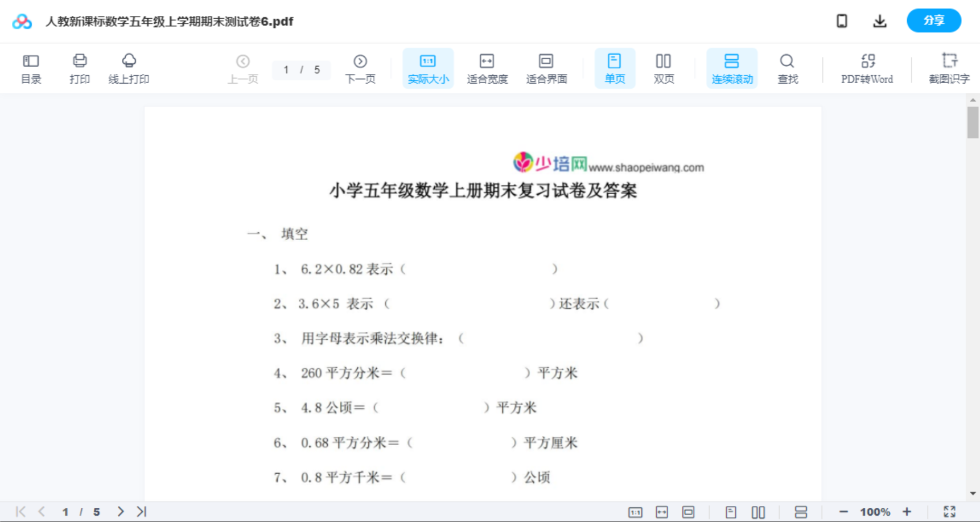Switch document to 单页 single-page mode
Screen dimensions: 980x522
(x=615, y=67)
